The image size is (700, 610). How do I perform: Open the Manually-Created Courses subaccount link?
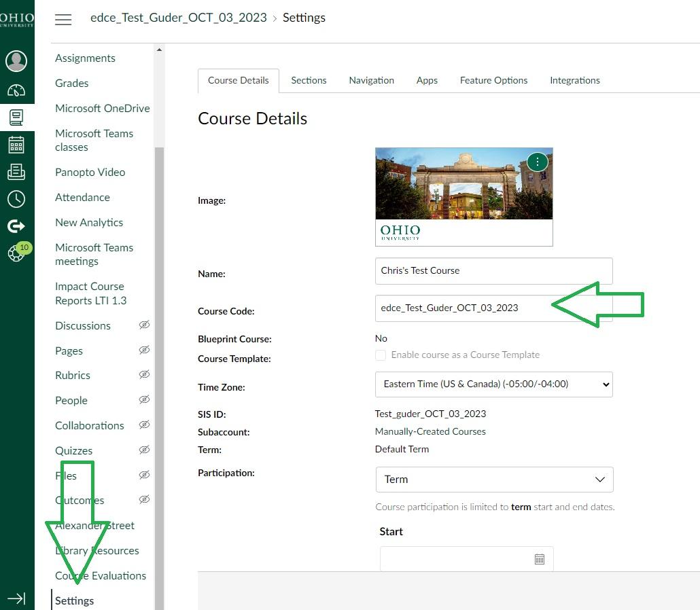(430, 431)
